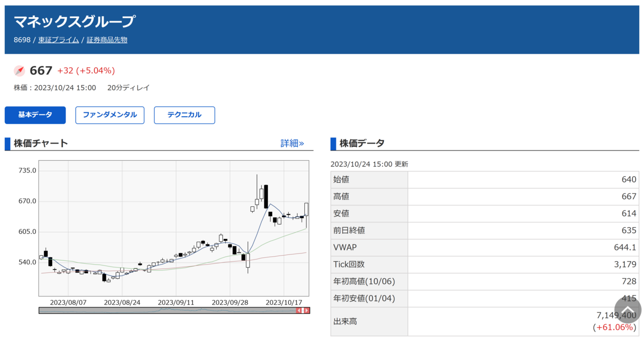This screenshot has height=338, width=644.
Task: Click the 735.0 price axis label
Action: (x=27, y=170)
